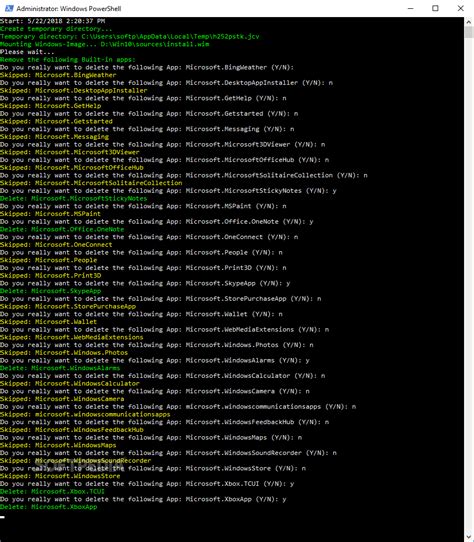The image size is (474, 542).
Task: Click the prompt asking about Microsoft.SkypeApp
Action: click(x=145, y=283)
